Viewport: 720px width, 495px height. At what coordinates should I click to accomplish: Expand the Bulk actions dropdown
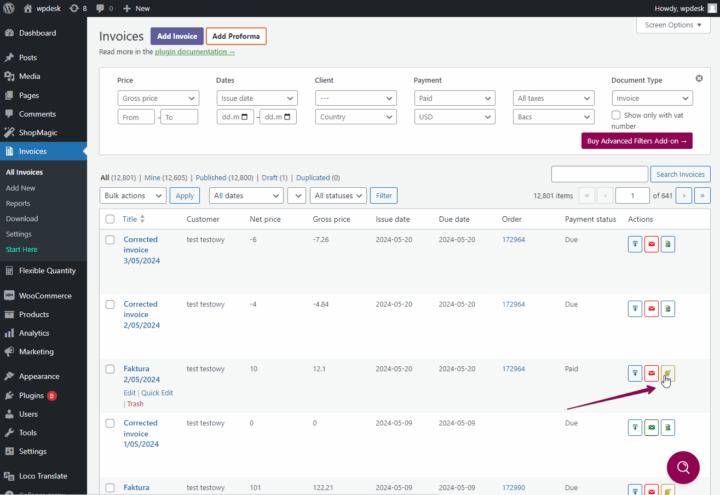pos(133,196)
